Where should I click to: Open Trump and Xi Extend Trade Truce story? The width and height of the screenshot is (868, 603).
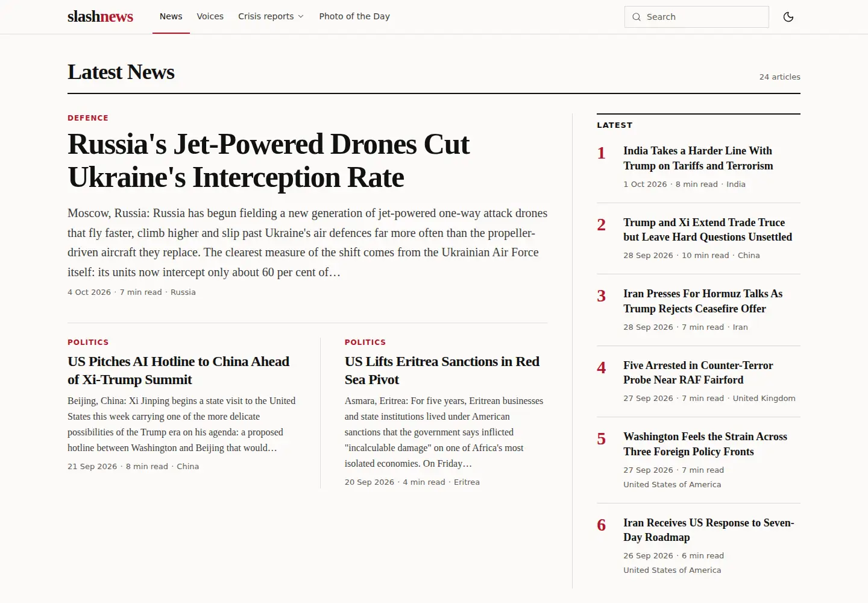click(708, 230)
